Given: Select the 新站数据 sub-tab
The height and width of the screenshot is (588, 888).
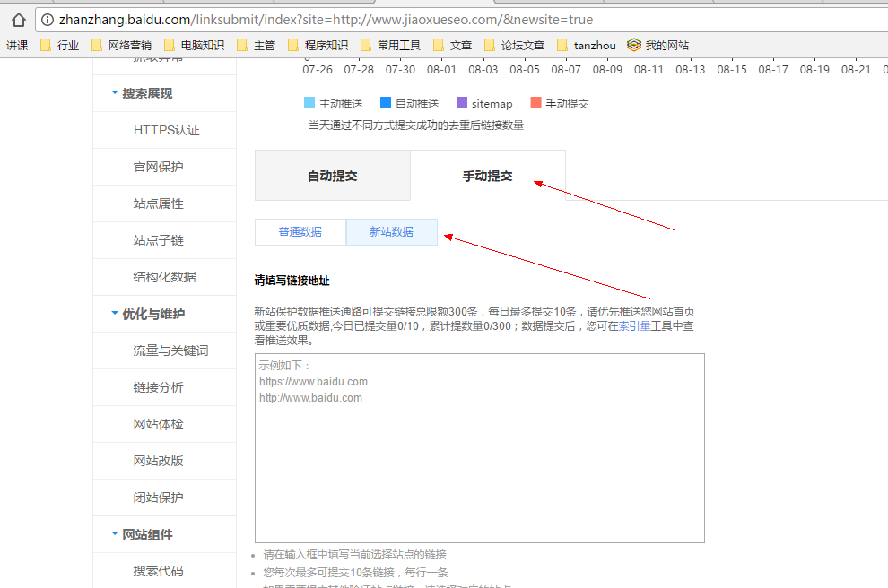Looking at the screenshot, I should (x=391, y=232).
